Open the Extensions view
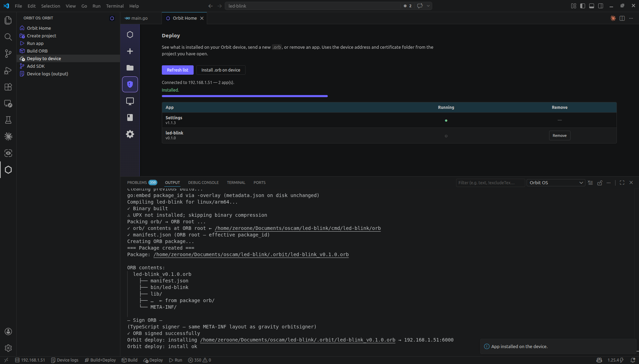Screen dimensions: 639x364 pos(8,87)
